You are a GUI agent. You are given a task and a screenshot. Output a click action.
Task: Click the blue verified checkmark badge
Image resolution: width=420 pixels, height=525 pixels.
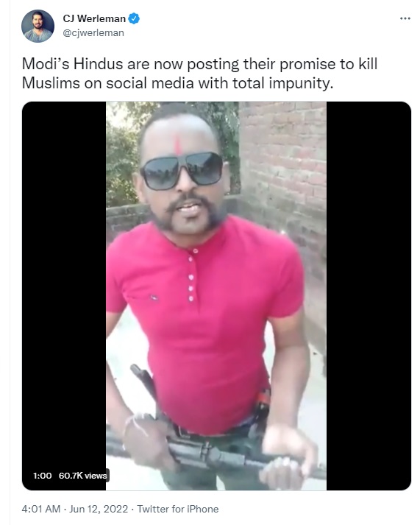pos(134,18)
